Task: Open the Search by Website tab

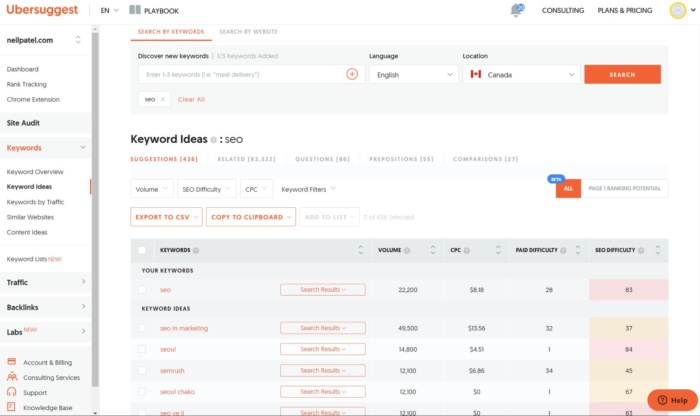Action: 249,32
